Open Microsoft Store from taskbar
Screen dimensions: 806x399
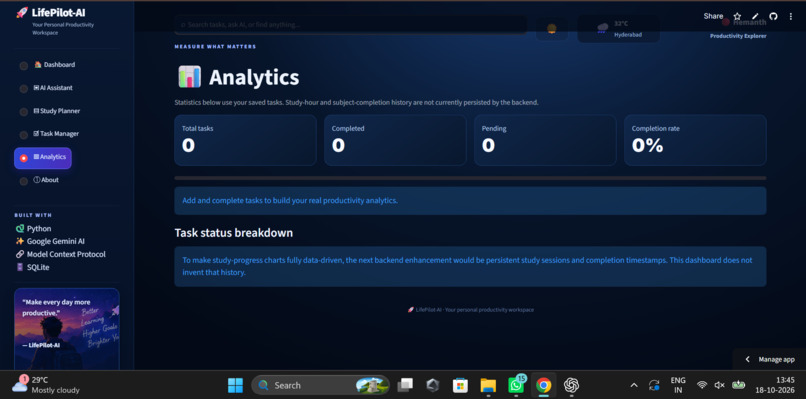click(x=460, y=385)
